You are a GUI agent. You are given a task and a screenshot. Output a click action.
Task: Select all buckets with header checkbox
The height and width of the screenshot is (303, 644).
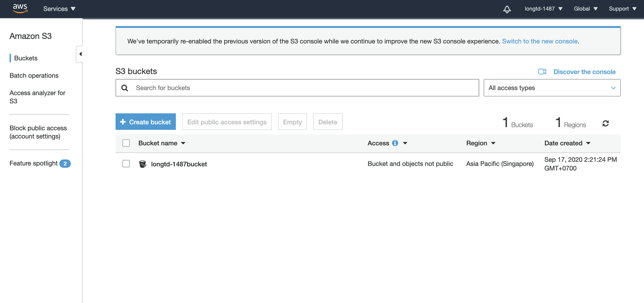pyautogui.click(x=126, y=143)
